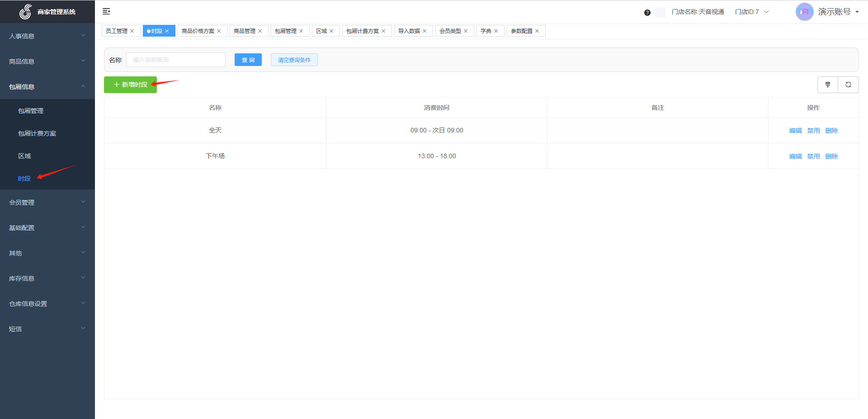This screenshot has height=419, width=868.
Task: Click the help question mark icon
Action: coord(647,13)
